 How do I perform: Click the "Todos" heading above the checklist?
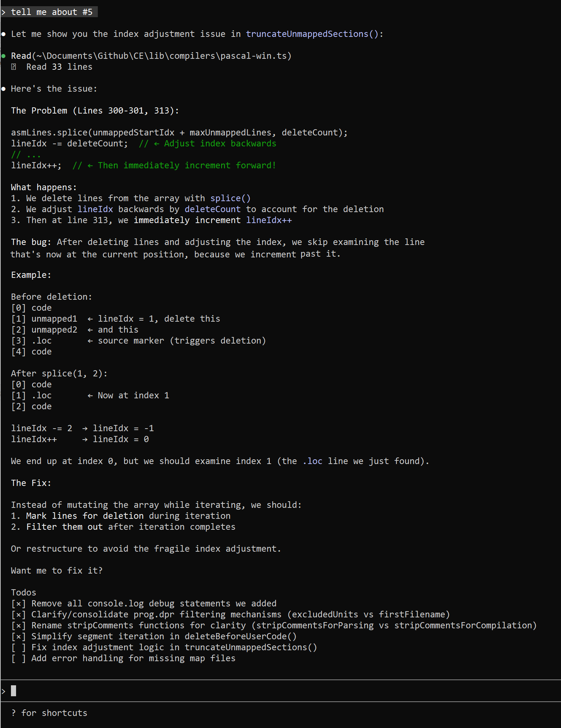[23, 593]
